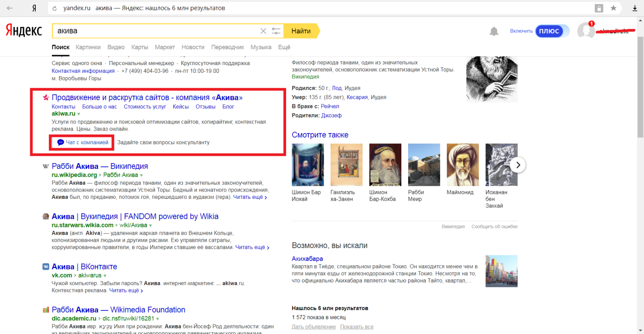
Task: Click the Wikipedia W favicon beside Рабби Акива
Action: 46,166
